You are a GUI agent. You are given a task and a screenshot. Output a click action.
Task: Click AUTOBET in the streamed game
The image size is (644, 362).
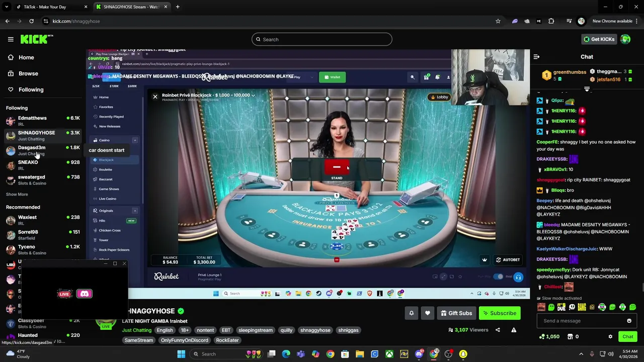click(x=508, y=260)
